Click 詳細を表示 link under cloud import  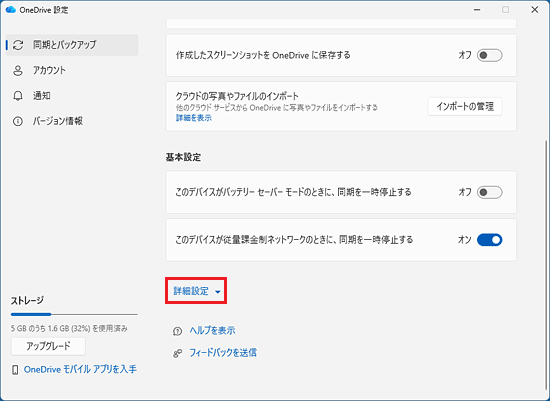[194, 118]
